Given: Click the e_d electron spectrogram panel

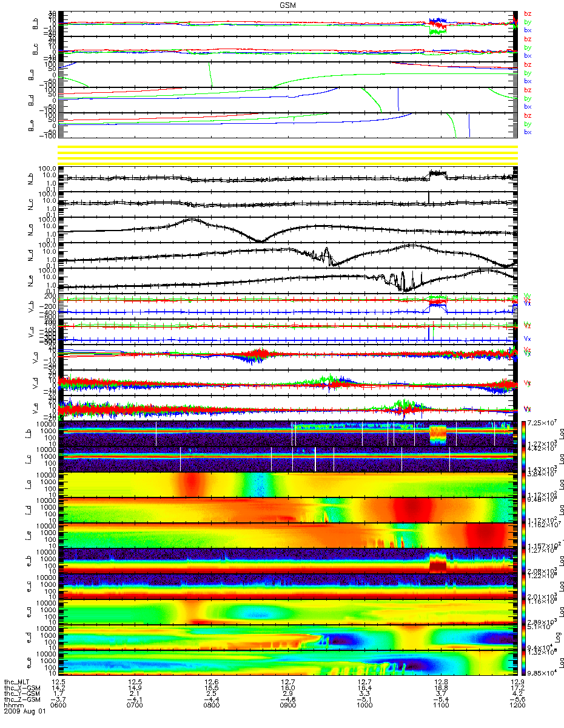Looking at the screenshot, I should 288,637.
